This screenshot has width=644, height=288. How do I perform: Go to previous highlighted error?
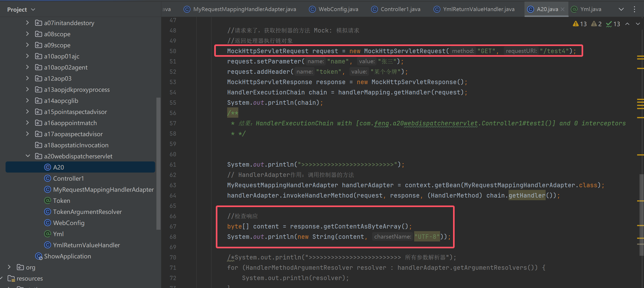tap(627, 24)
